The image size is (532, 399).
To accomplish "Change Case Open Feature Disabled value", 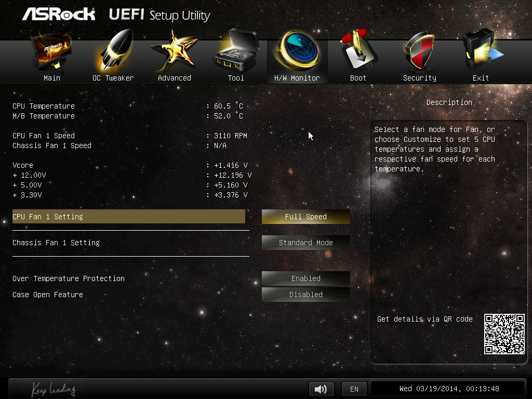I will 305,295.
